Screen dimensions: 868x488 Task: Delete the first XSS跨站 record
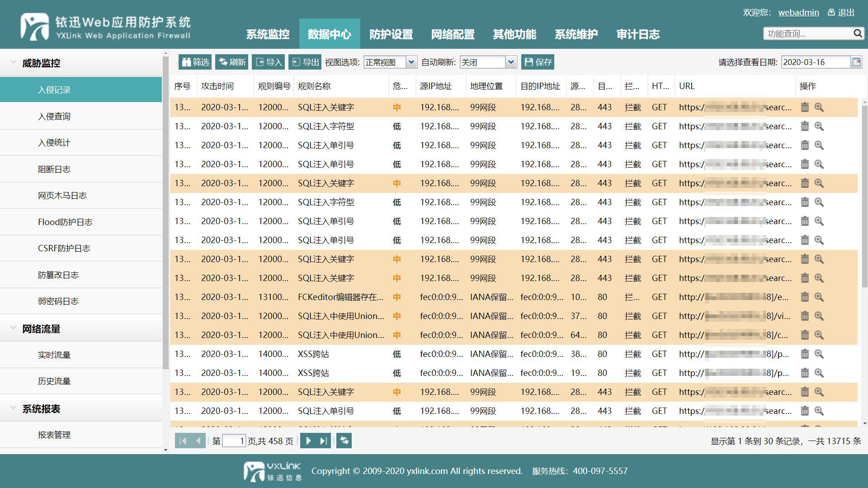pos(805,354)
